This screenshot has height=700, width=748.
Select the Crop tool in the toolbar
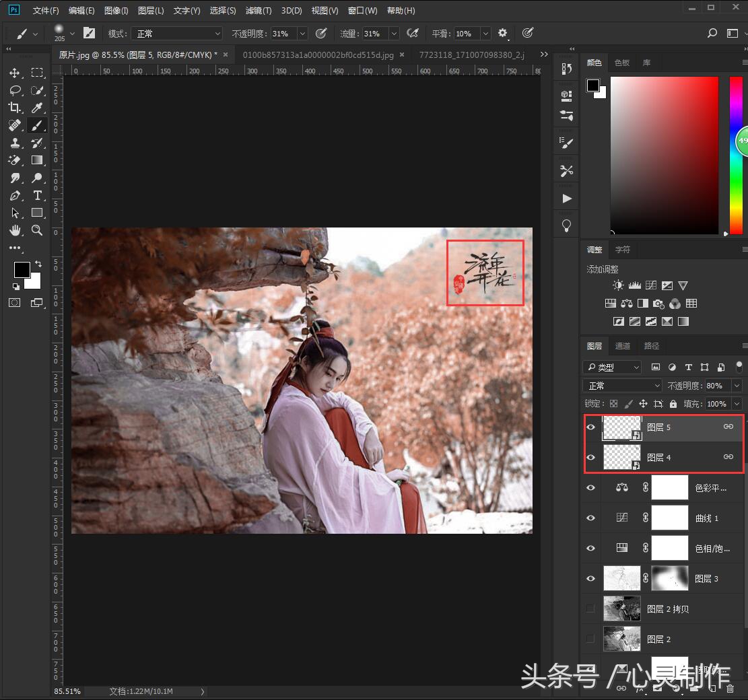point(14,108)
